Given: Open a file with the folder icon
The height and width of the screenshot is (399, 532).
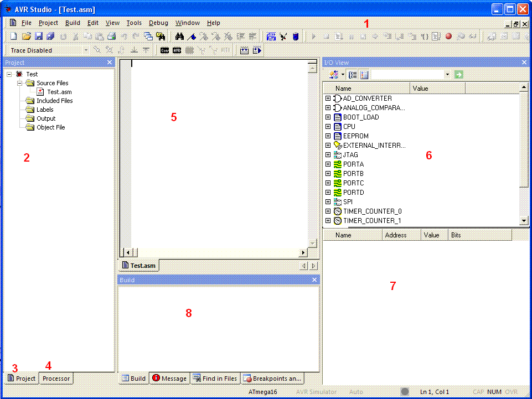Looking at the screenshot, I should 26,36.
